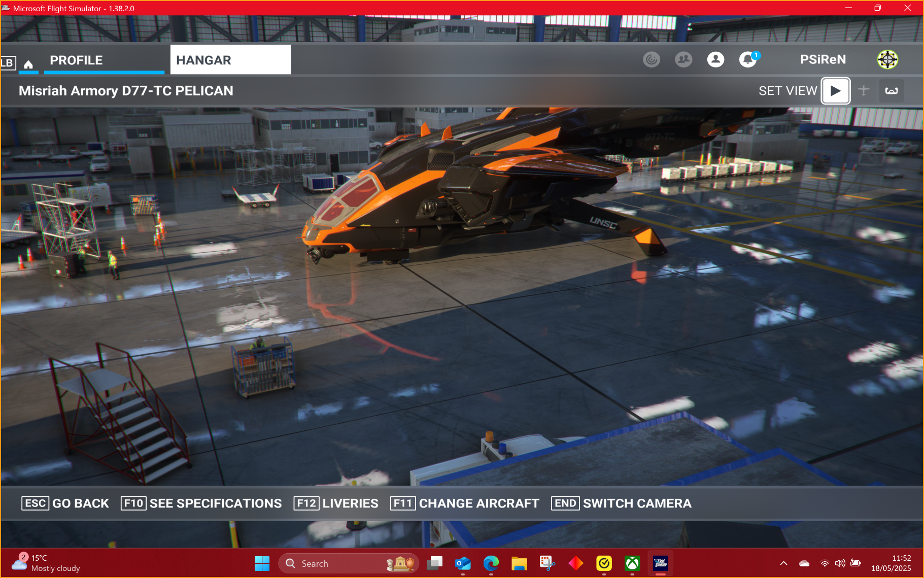
Task: Click the F12 key hint icon
Action: coord(306,503)
